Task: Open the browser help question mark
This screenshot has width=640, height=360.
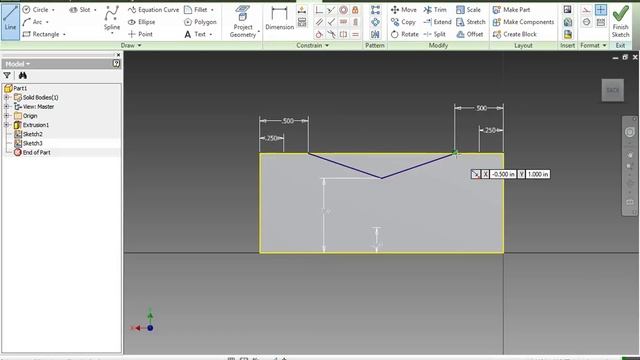Action: pos(116,64)
